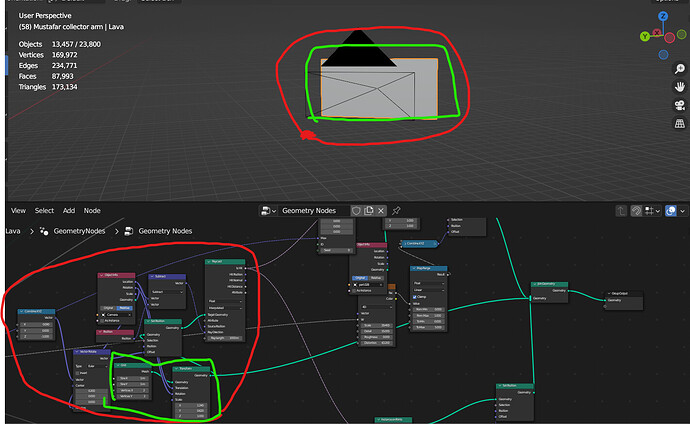
Task: Toggle camera view with the camera gizmo
Action: coord(679,105)
